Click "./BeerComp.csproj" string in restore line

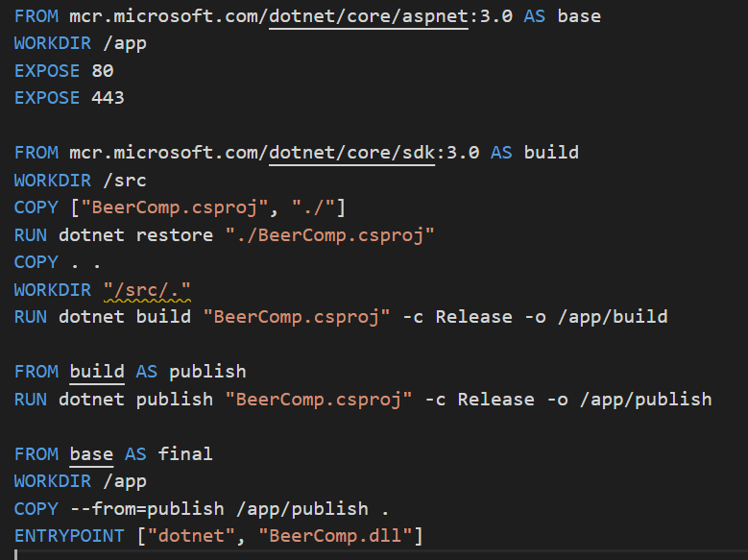[329, 235]
